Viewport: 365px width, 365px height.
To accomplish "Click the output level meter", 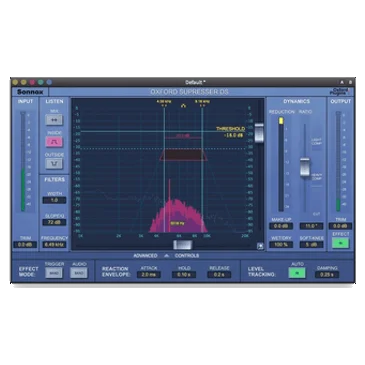I will (x=338, y=162).
